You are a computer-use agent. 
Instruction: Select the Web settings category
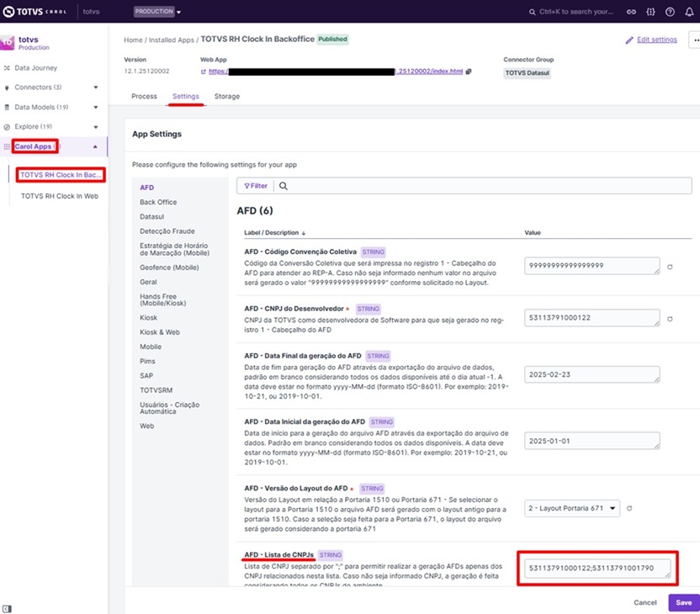pos(147,426)
